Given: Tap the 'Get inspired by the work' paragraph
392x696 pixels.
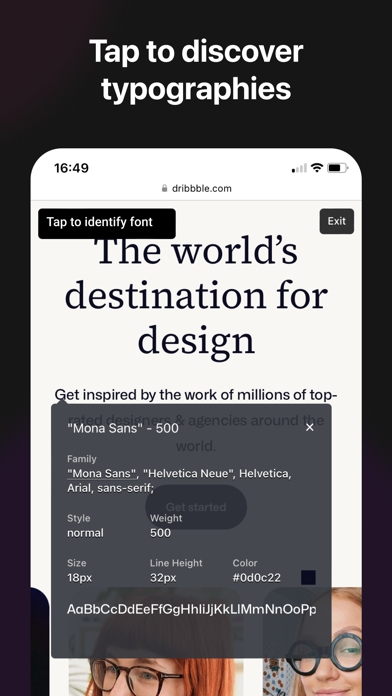Looking at the screenshot, I should [196, 419].
